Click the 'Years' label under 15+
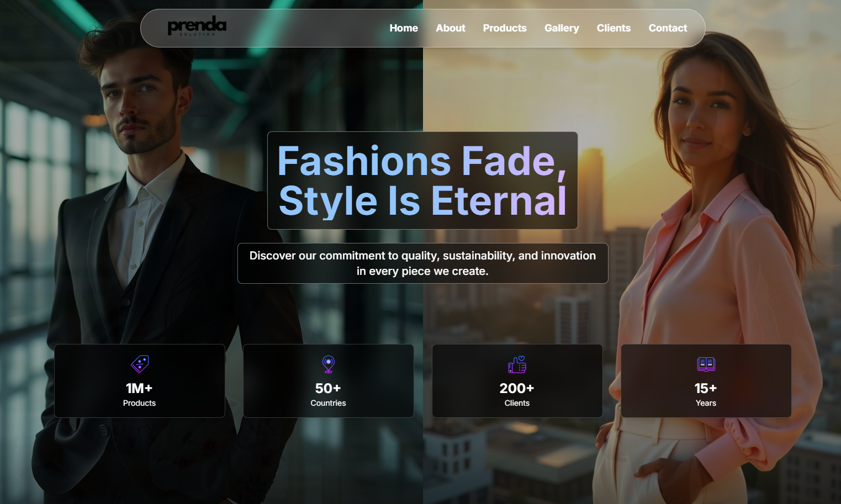This screenshot has width=841, height=504. click(x=706, y=404)
